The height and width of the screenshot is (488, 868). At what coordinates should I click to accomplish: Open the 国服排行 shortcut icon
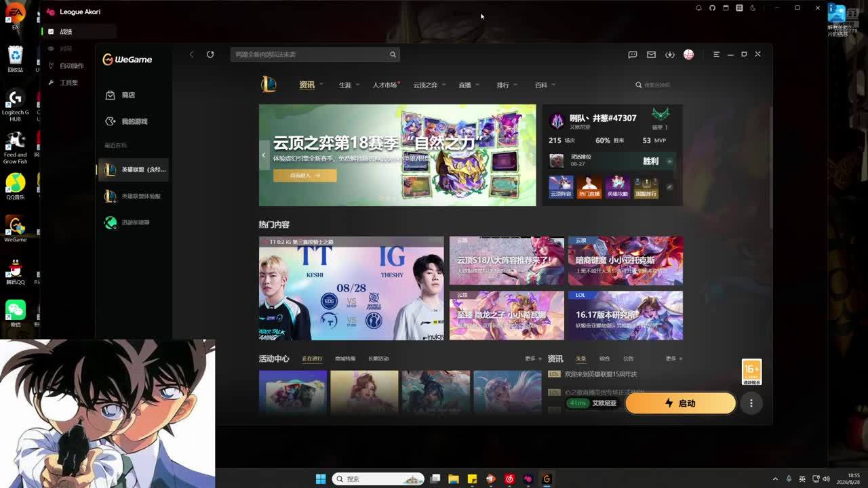pyautogui.click(x=646, y=186)
